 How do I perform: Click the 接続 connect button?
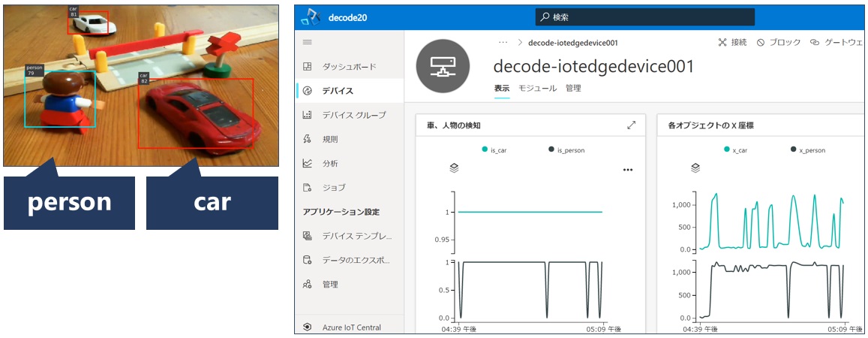tap(732, 42)
